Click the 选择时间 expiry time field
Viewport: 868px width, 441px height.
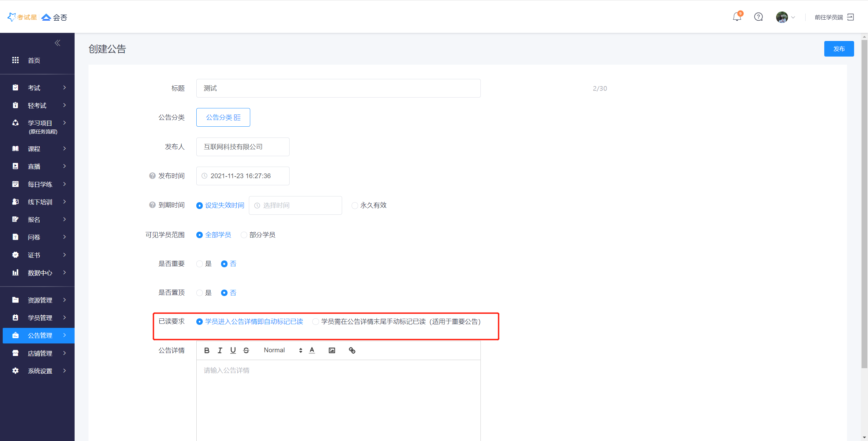tap(295, 205)
